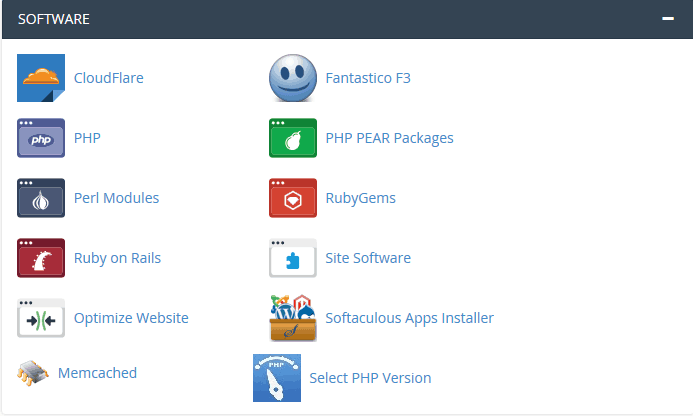Open the Memcached chip icon
The width and height of the screenshot is (693, 416).
(x=33, y=373)
